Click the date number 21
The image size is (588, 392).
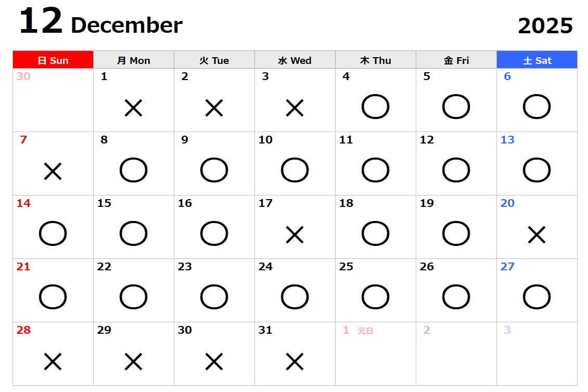click(x=23, y=267)
